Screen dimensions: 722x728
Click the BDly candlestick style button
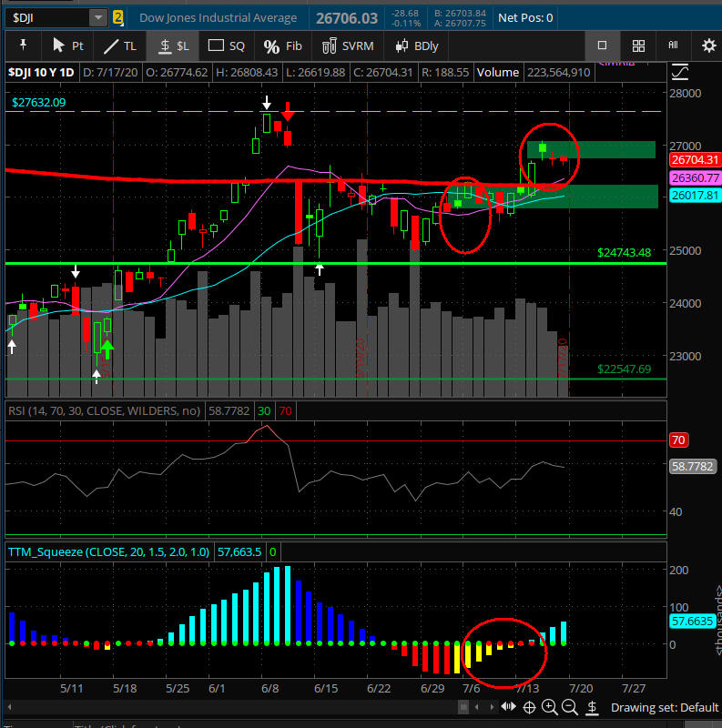coord(416,45)
